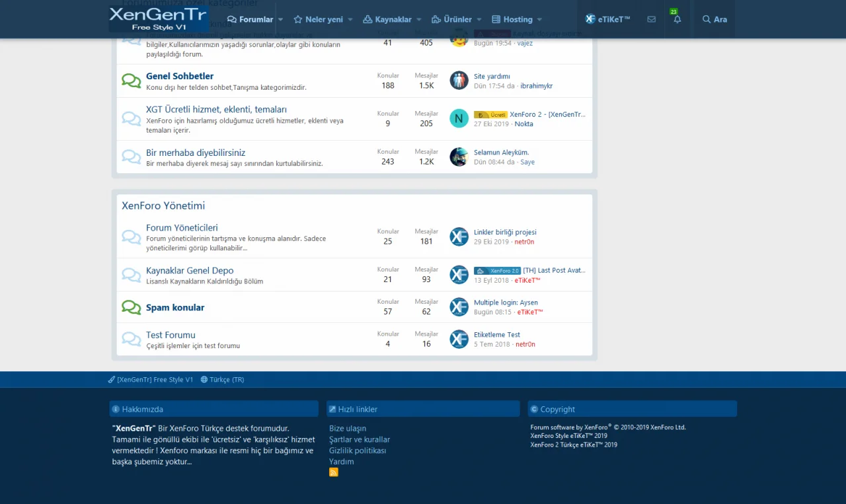
Task: Click the orange RSS feed icon
Action: click(x=334, y=472)
